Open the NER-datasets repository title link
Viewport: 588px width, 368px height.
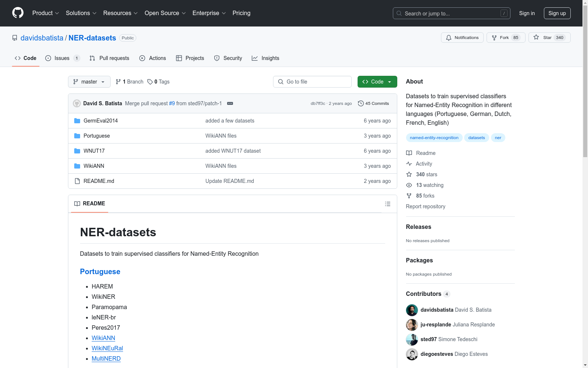click(92, 38)
